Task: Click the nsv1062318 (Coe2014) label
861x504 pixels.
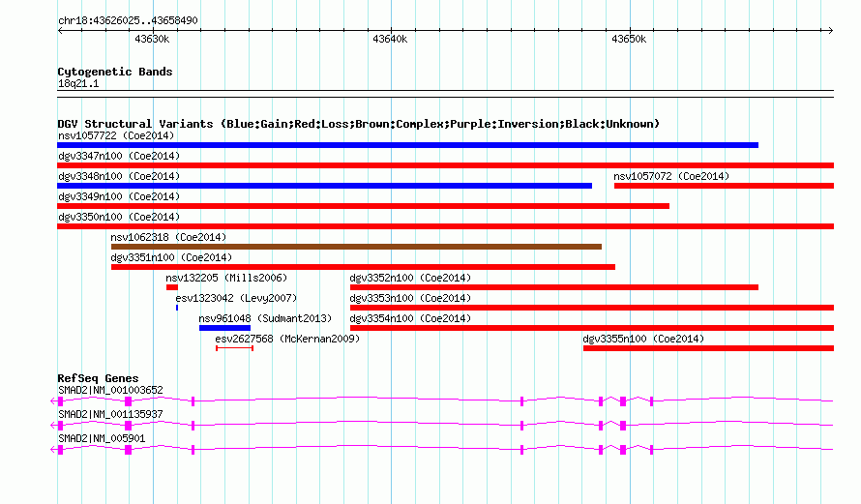Action: tap(168, 237)
